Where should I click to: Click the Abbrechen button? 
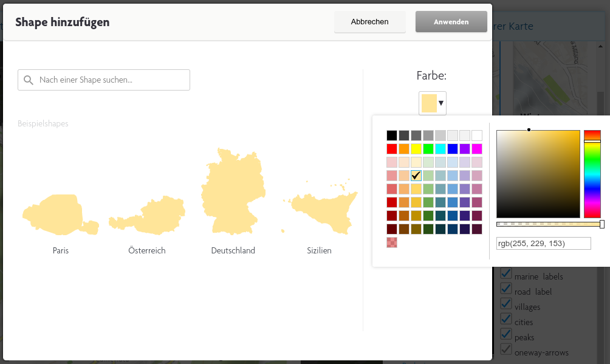[369, 22]
